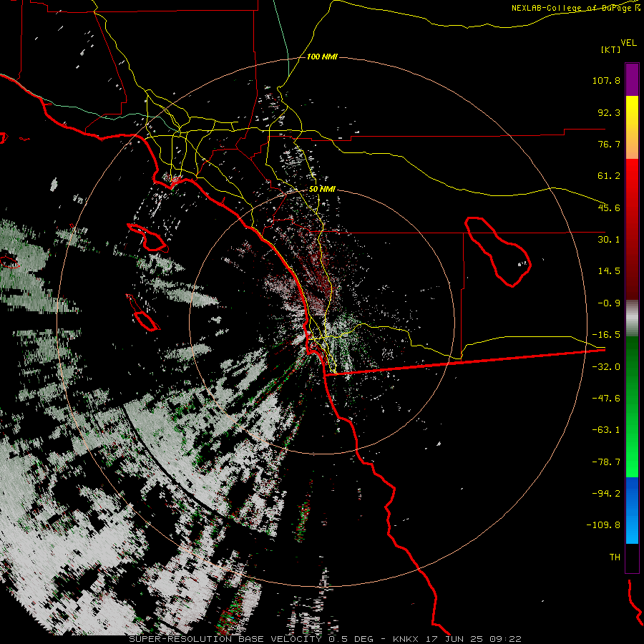Pick the purple band on the color bar
Screen dimensions: 644x644
coord(632,79)
